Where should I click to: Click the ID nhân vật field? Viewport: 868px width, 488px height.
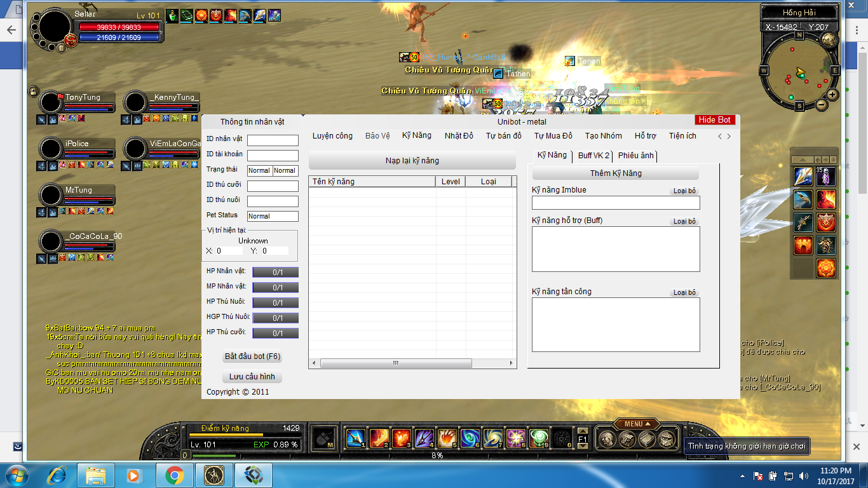coord(273,140)
